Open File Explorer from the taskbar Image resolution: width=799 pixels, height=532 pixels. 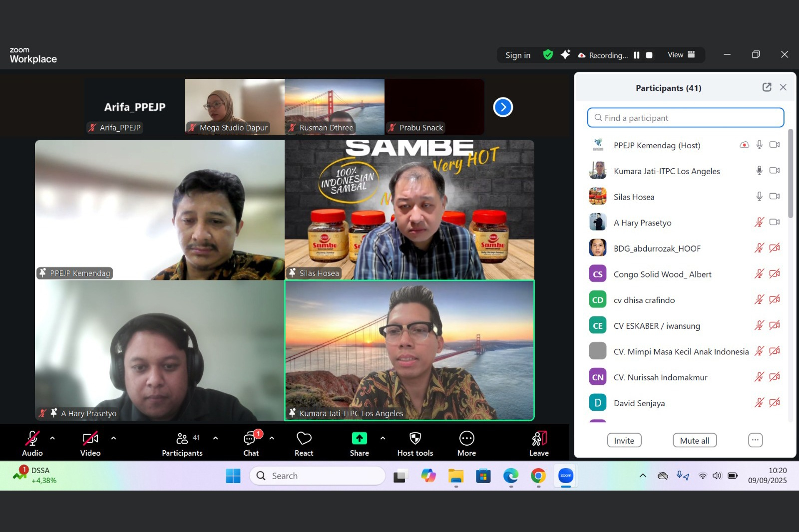click(456, 476)
